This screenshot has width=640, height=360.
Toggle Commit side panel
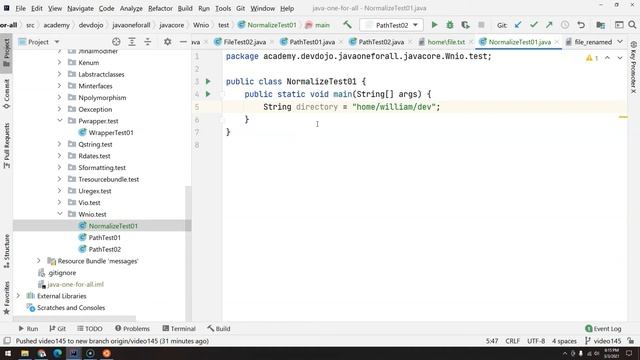pos(7,94)
